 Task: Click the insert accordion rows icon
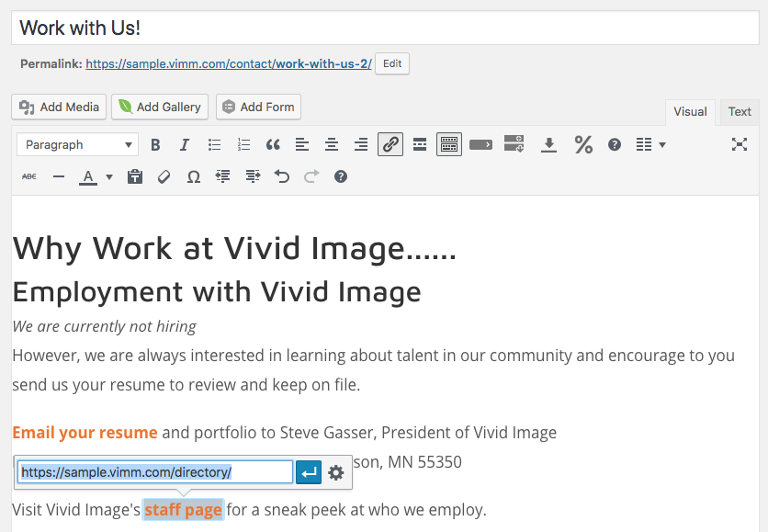[514, 143]
